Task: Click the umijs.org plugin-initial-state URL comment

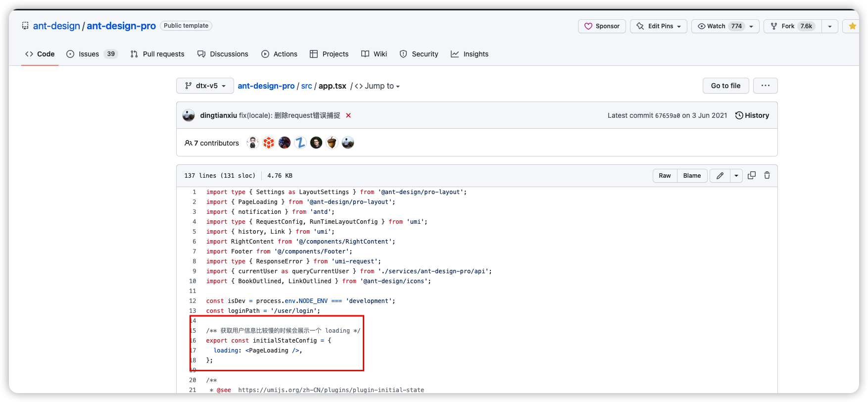Action: click(x=331, y=390)
